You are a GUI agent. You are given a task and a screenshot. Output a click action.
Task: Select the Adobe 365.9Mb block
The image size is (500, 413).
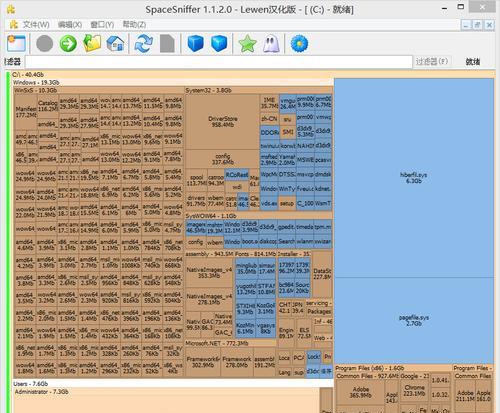360,392
